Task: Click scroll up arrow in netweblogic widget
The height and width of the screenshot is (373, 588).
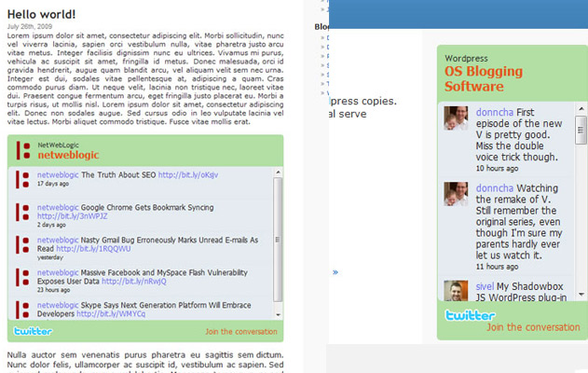Action: pyautogui.click(x=278, y=173)
